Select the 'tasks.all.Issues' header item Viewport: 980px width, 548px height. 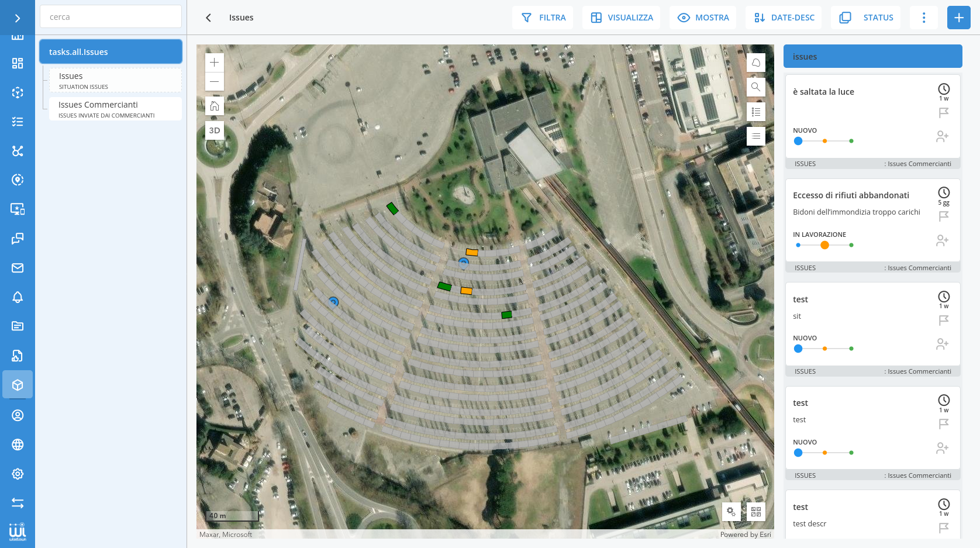coord(111,52)
